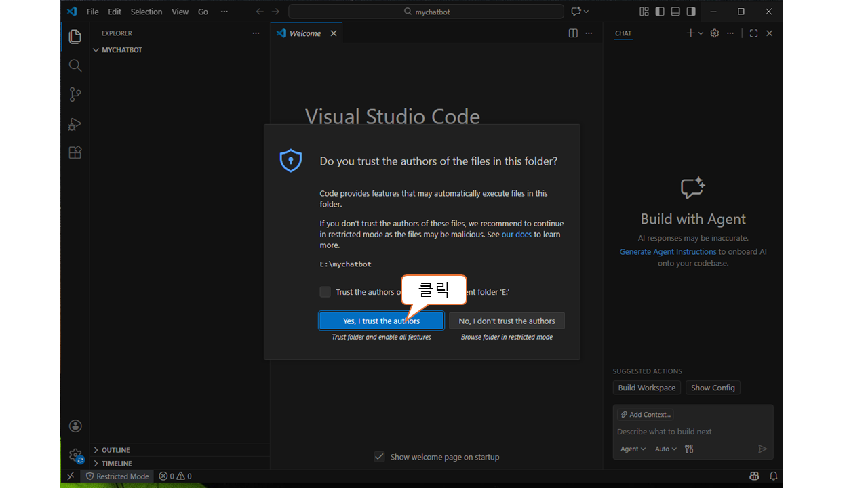This screenshot has height=488, width=868.
Task: Open the Source Control view
Action: point(75,95)
